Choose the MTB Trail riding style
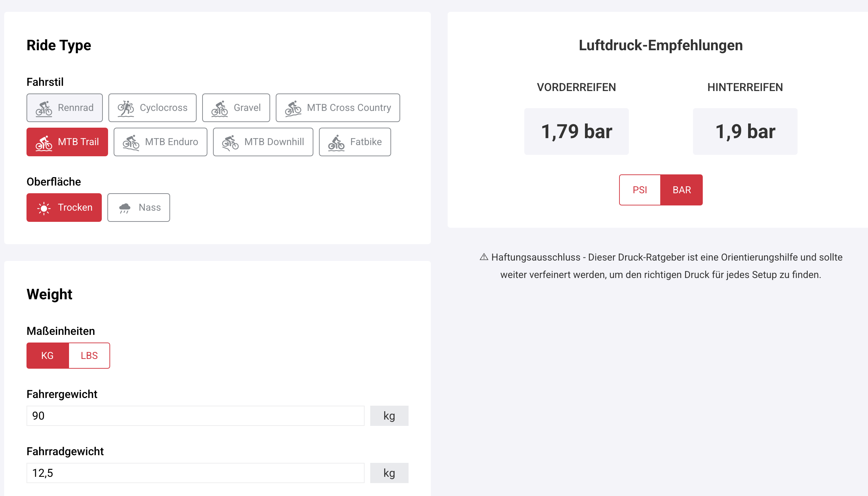Image resolution: width=868 pixels, height=496 pixels. click(x=67, y=142)
